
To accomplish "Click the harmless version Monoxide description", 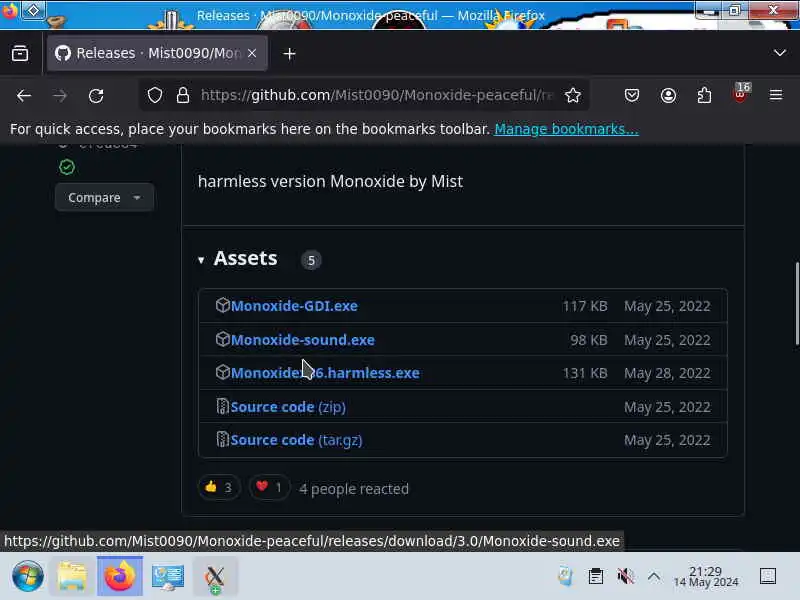I will click(330, 181).
